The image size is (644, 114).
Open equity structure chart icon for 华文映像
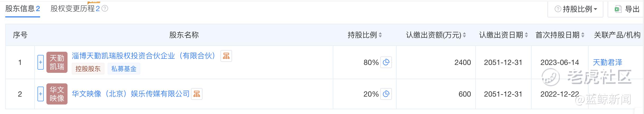pos(196,94)
